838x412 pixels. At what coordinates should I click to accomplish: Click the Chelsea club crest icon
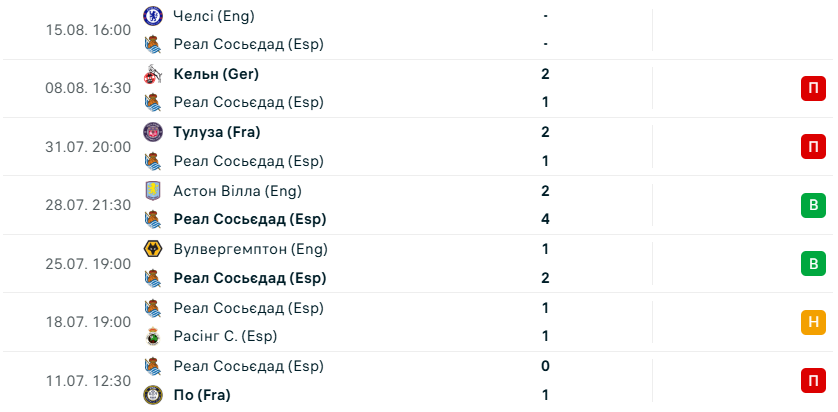click(153, 16)
